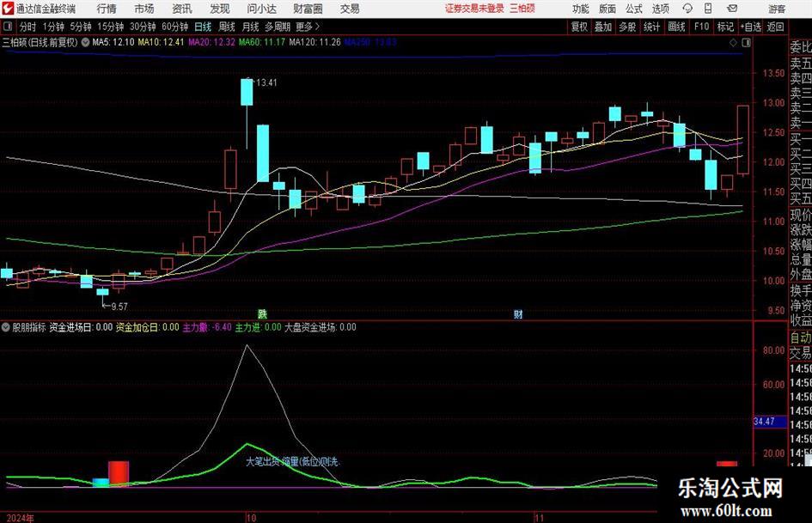Open the 交易 menu
This screenshot has height=523, width=812.
point(350,9)
